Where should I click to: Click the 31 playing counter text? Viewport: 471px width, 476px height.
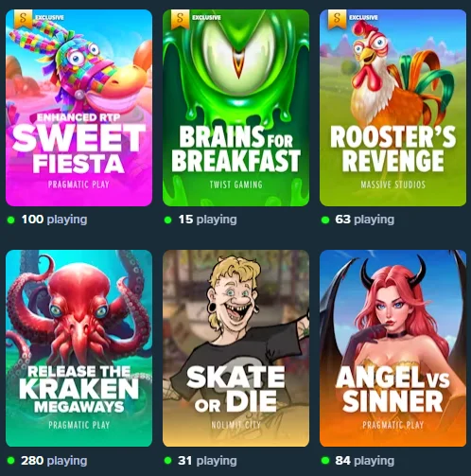[207, 461]
